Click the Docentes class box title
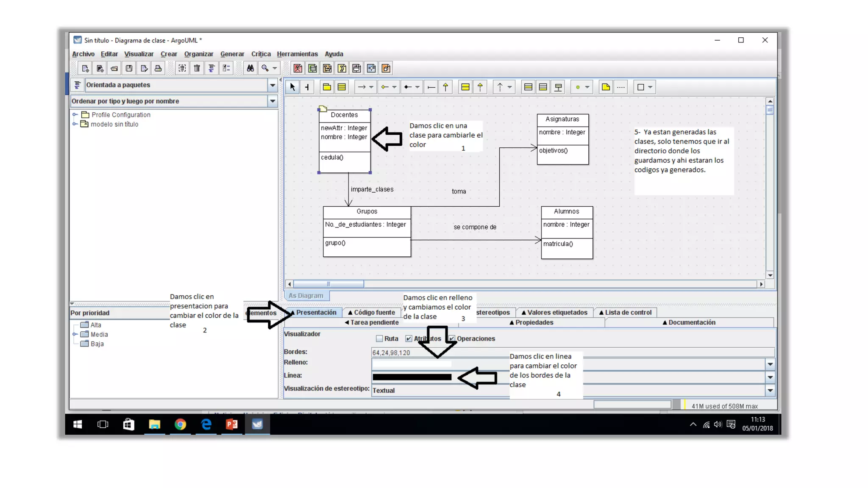 click(344, 115)
